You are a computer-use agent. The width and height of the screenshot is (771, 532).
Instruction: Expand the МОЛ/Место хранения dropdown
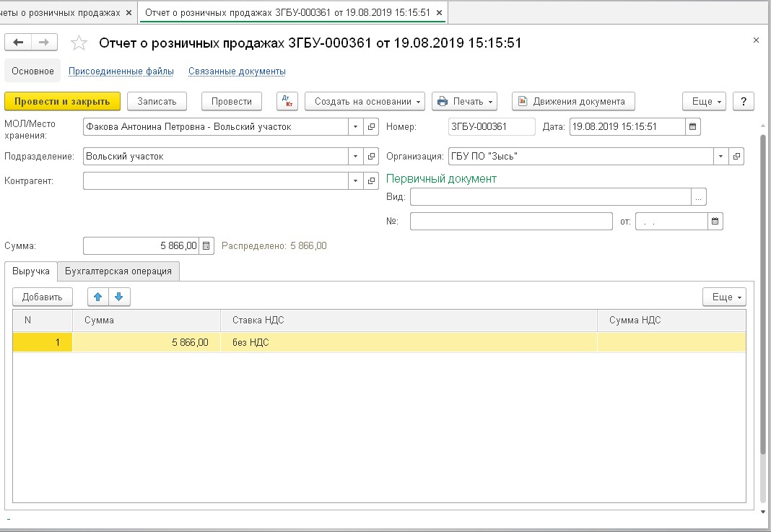pyautogui.click(x=355, y=127)
